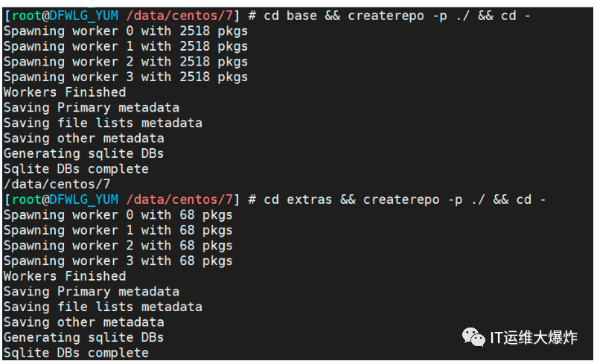This screenshot has width=597, height=364.
Task: Select line 'Spawning worker 1 with 68 pkgs'
Action: (x=118, y=230)
